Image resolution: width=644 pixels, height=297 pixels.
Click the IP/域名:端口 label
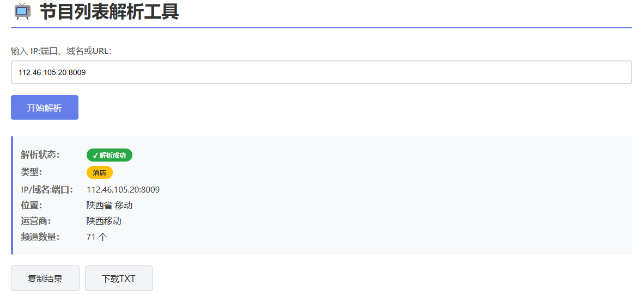47,190
